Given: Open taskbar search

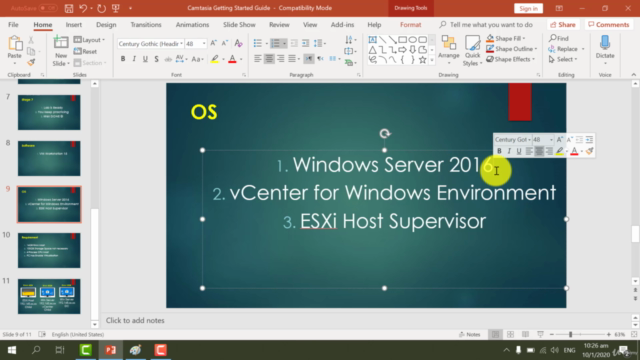Looking at the screenshot, I should 36,350.
